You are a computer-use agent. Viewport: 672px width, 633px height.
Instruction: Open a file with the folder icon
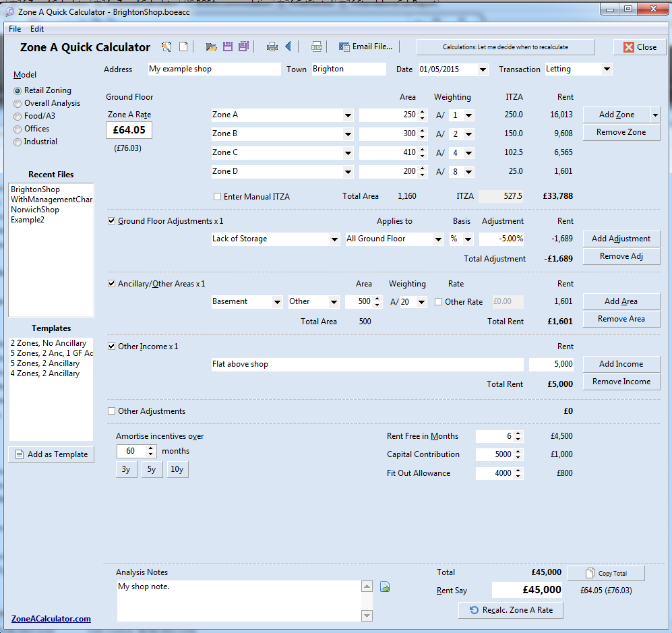(211, 47)
